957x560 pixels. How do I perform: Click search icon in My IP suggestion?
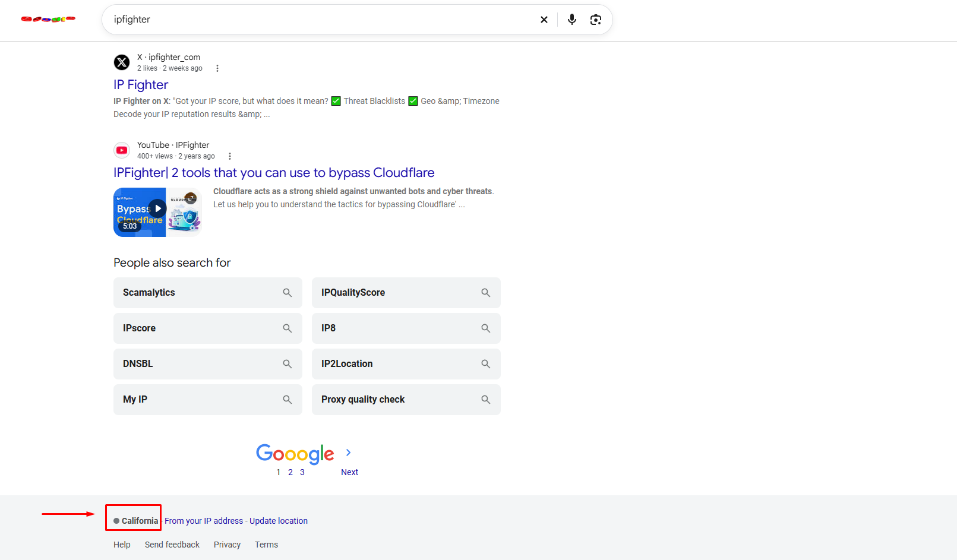tap(288, 400)
